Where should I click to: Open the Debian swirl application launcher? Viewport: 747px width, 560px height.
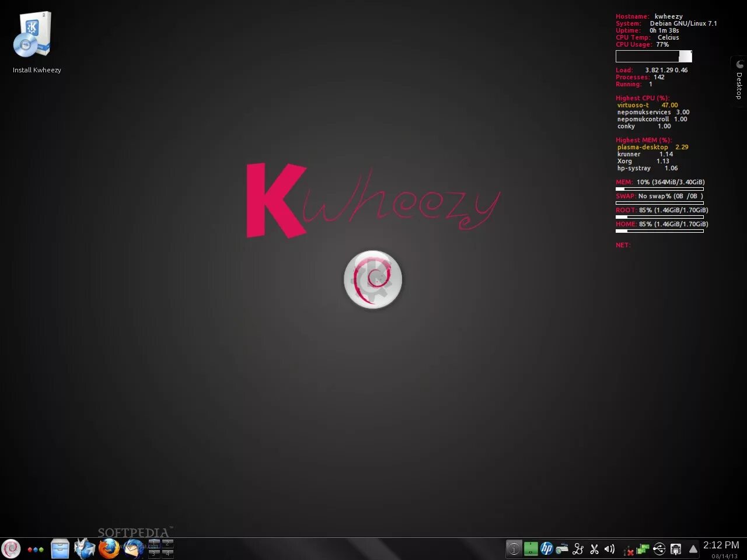click(11, 549)
